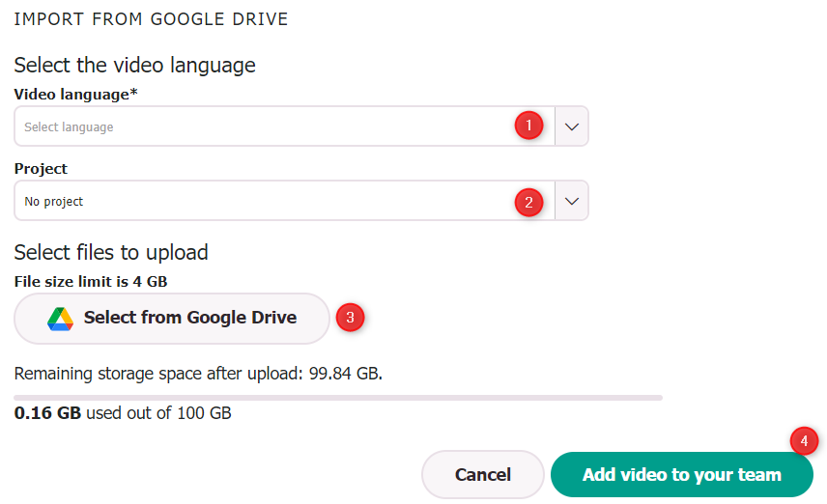Expand the Project dropdown chevron
The width and height of the screenshot is (827, 504).
click(x=572, y=201)
